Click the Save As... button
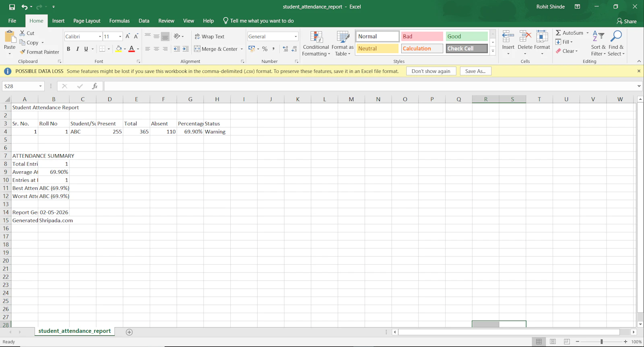644x347 pixels. tap(475, 71)
